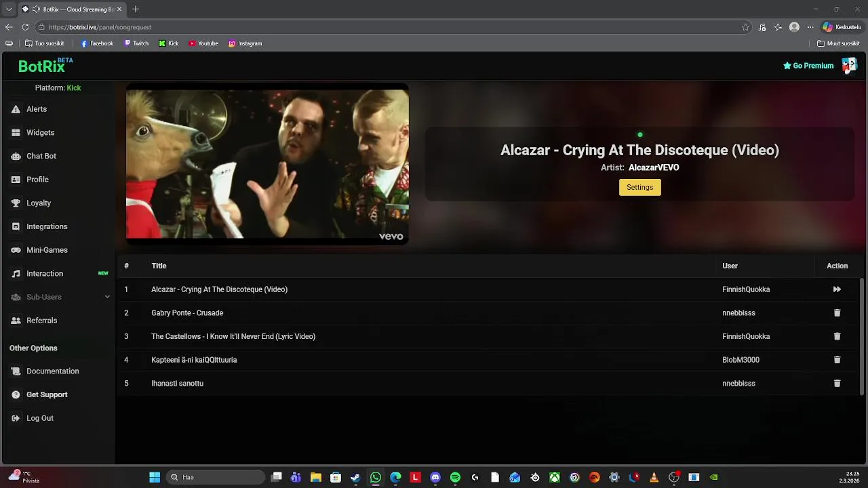Open the Windows Start menu
The image size is (868, 488).
[155, 477]
